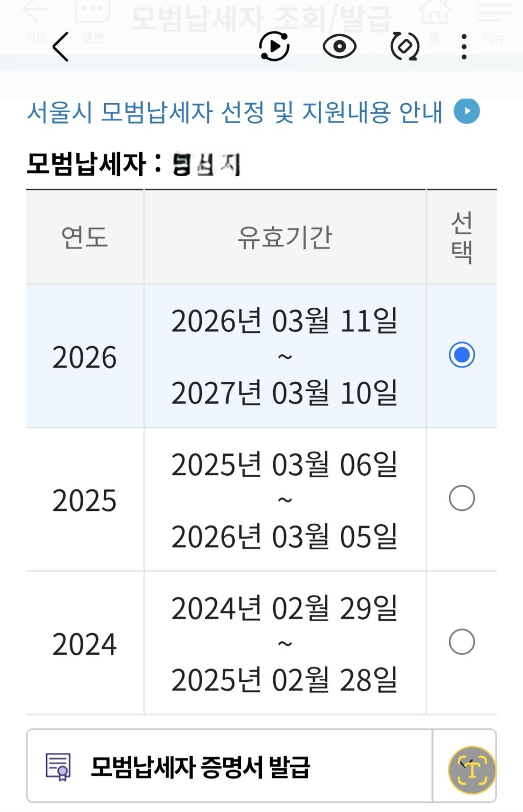Open the three-dot more options menu
This screenshot has height=812, width=523.
coord(464,47)
